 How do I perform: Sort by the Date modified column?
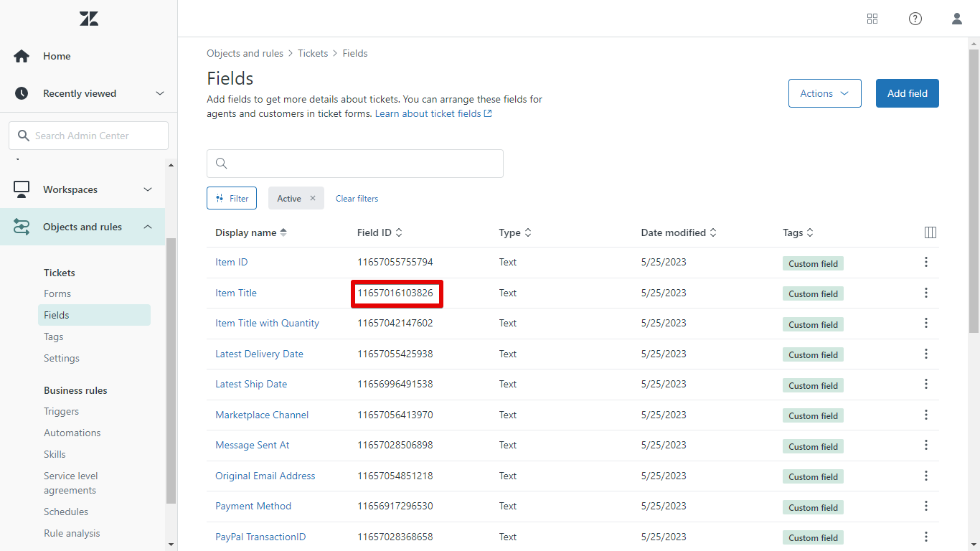(679, 232)
